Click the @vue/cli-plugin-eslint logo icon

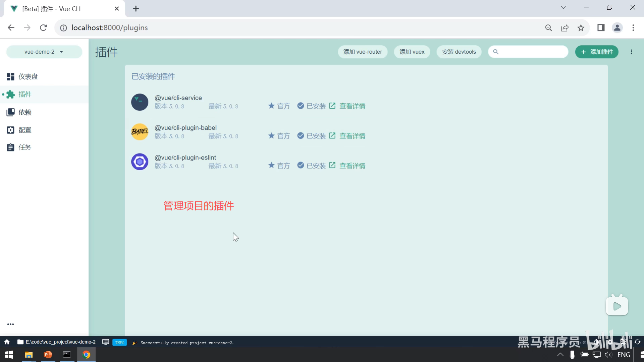[x=140, y=162]
